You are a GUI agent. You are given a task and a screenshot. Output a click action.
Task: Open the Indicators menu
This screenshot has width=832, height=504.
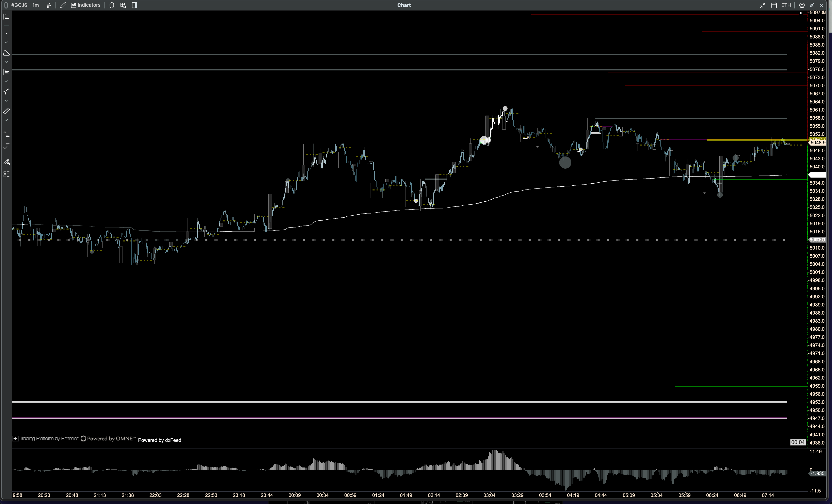(x=86, y=5)
